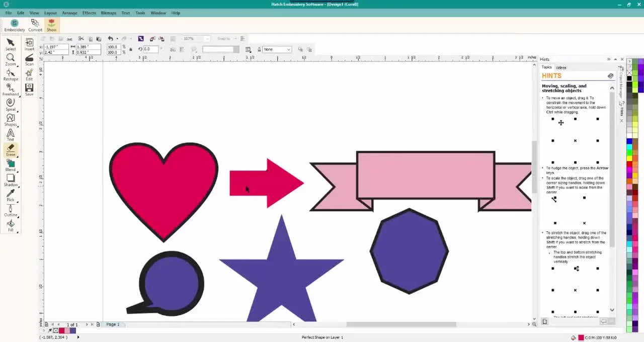Toggle the lock ratio padlock

pyautogui.click(x=131, y=49)
